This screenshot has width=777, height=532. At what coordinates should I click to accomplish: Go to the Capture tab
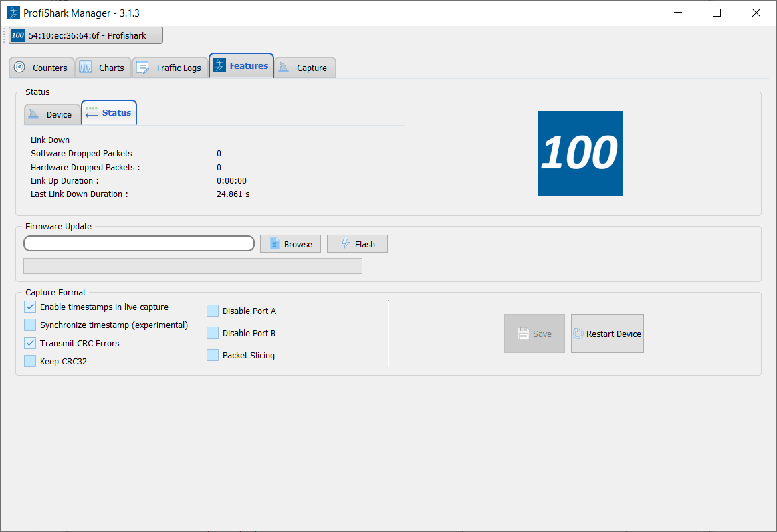point(305,68)
